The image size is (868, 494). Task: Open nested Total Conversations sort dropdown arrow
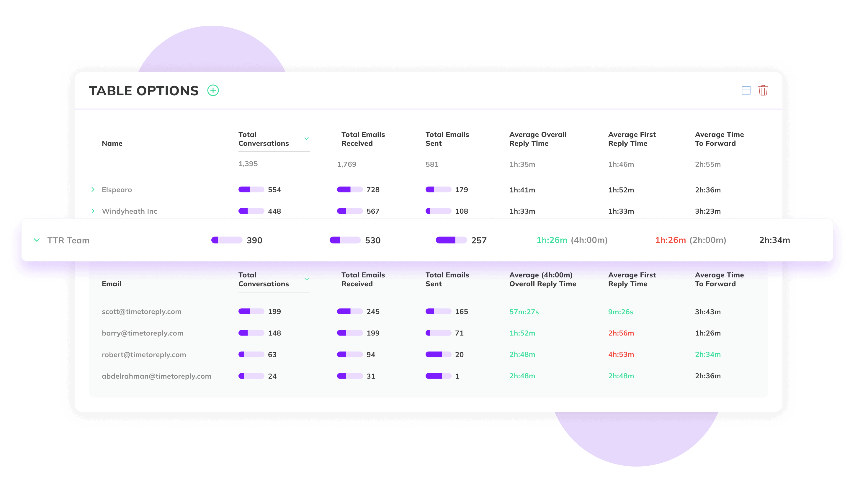[306, 279]
